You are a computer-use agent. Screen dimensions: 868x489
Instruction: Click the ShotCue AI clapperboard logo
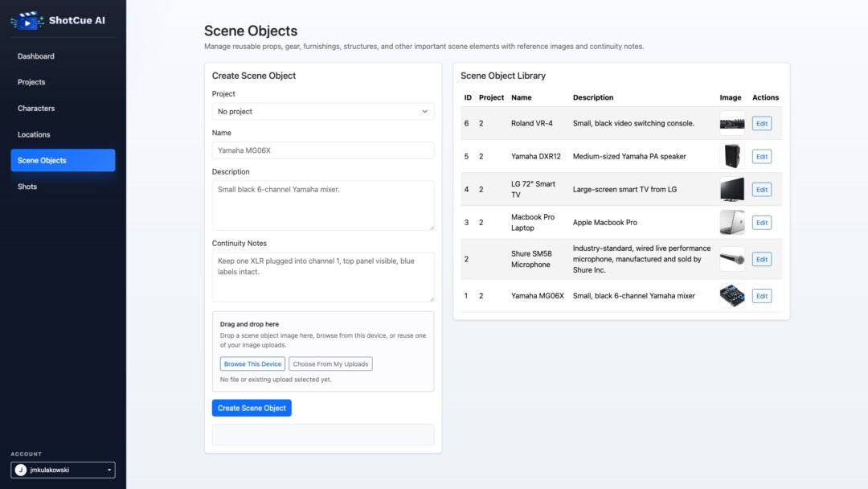tap(27, 20)
